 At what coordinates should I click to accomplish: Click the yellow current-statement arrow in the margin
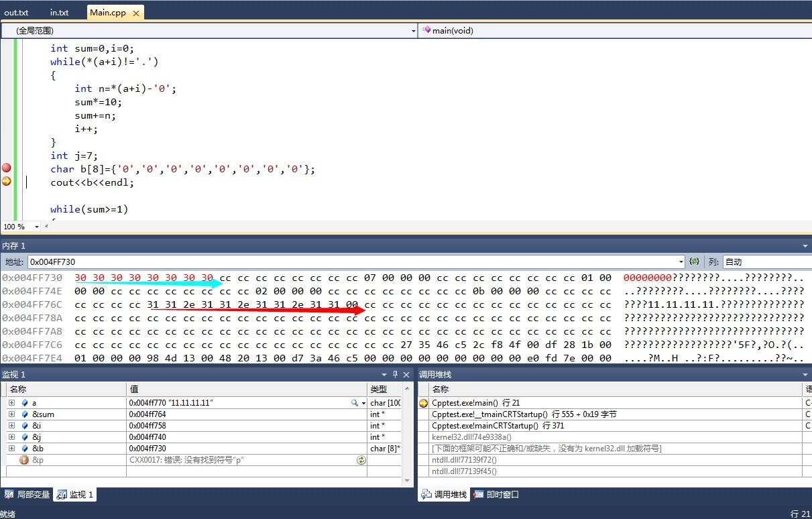click(6, 181)
